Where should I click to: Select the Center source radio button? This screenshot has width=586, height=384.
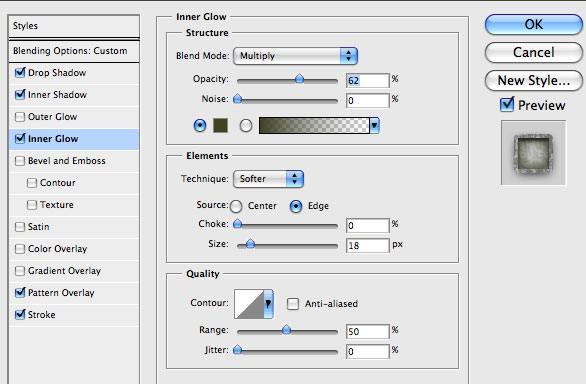coord(236,206)
